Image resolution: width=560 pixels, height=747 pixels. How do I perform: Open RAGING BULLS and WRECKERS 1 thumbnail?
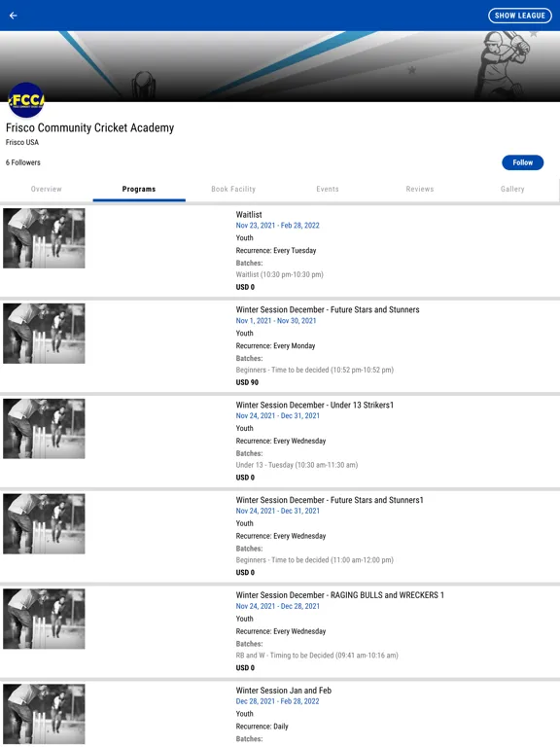pos(44,619)
